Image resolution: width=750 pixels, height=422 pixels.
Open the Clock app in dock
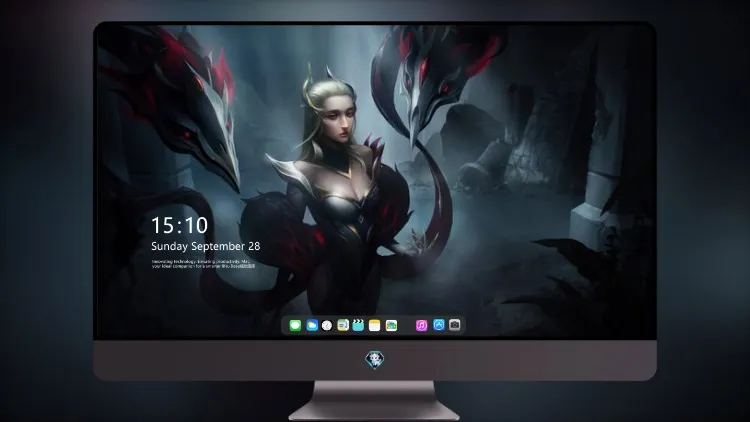pyautogui.click(x=327, y=325)
